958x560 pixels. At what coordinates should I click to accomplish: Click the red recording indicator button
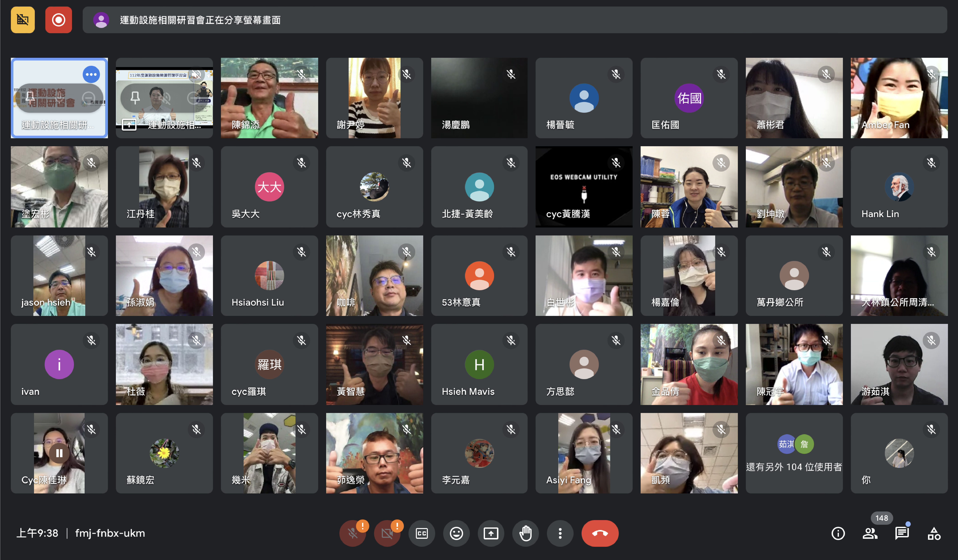[59, 20]
